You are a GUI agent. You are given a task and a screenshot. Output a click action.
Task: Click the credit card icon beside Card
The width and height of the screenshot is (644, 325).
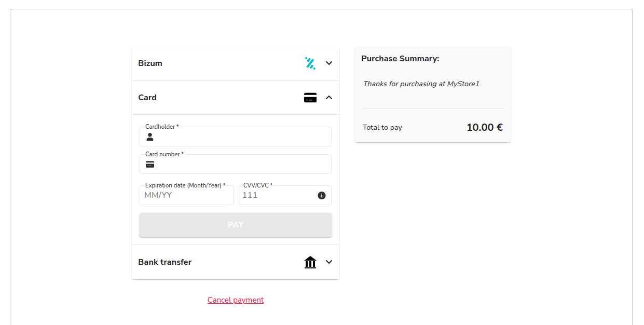[x=310, y=98]
